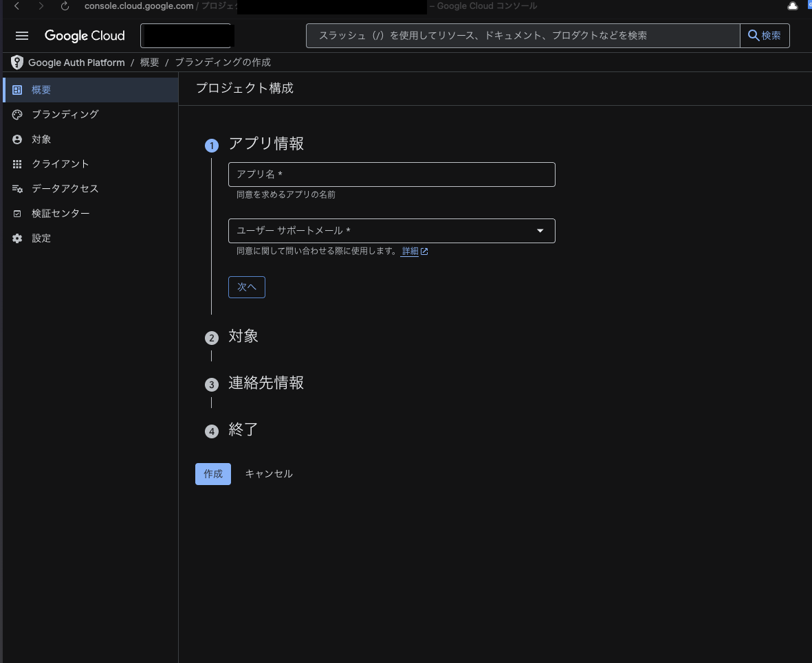Viewport: 812px width, 663px height.
Task: Click the Google Auth Platform shield icon
Action: coord(17,62)
